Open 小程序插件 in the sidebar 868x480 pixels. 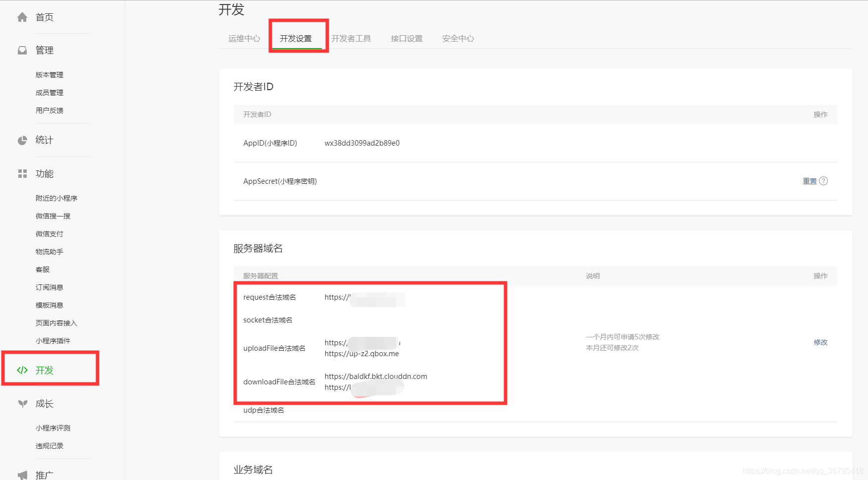53,341
